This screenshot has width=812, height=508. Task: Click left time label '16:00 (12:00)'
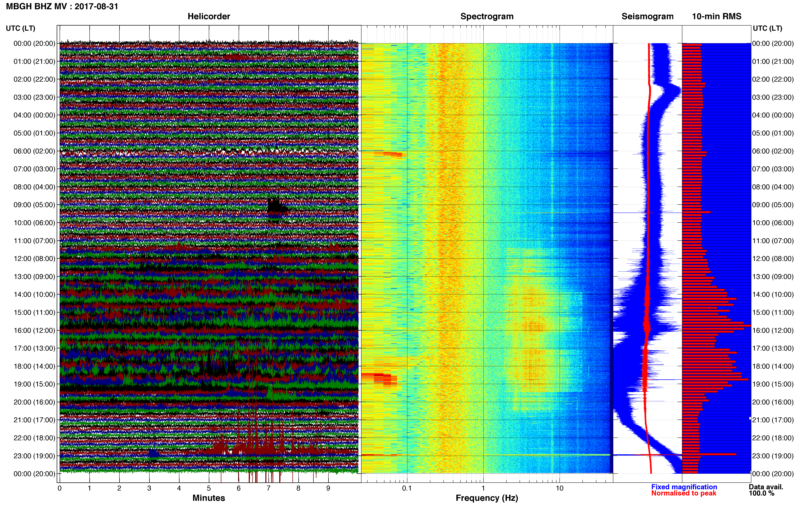click(x=34, y=330)
